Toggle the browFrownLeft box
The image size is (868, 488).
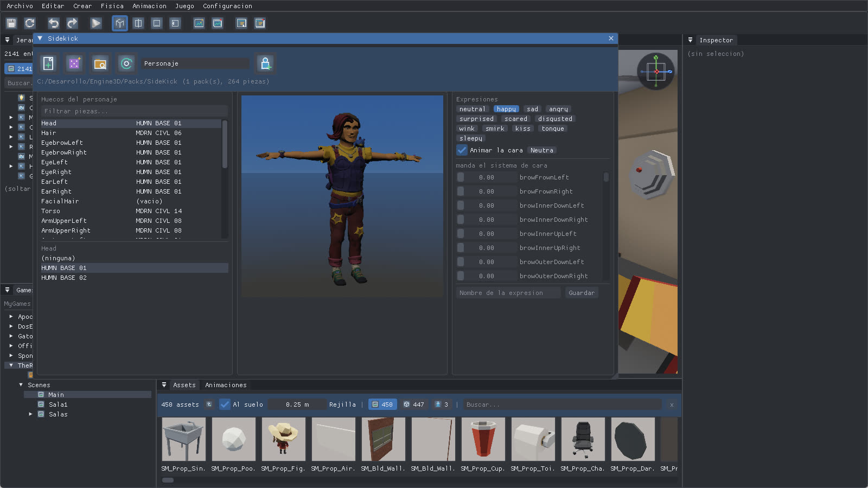coord(461,177)
